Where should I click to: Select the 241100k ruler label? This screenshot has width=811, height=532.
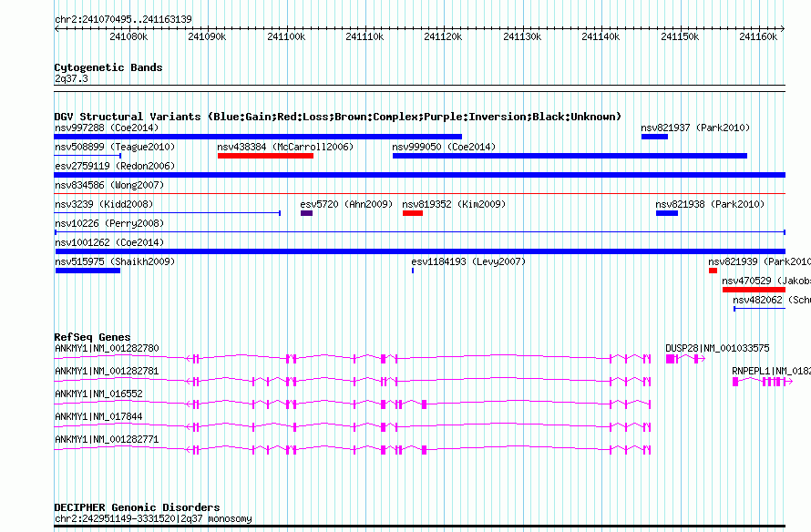[x=286, y=36]
